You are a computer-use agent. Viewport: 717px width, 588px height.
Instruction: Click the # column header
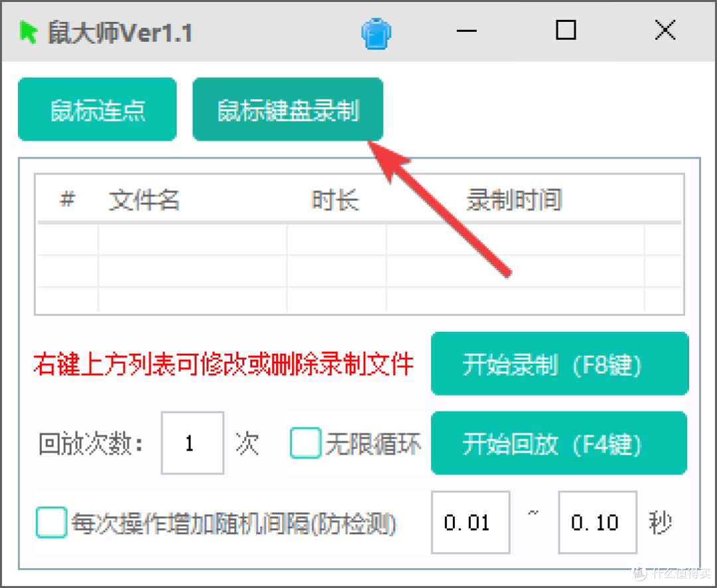[67, 199]
